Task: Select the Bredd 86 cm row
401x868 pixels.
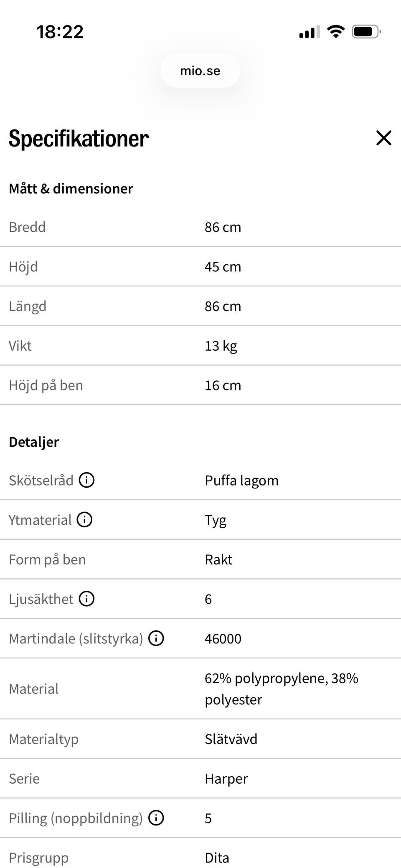Action: point(200,227)
